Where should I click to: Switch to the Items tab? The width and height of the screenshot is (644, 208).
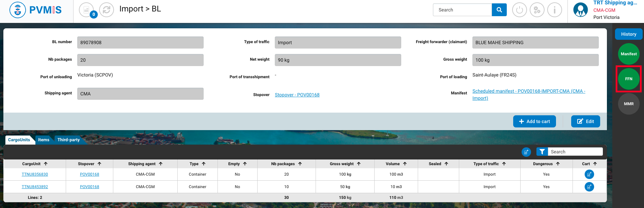pyautogui.click(x=43, y=140)
